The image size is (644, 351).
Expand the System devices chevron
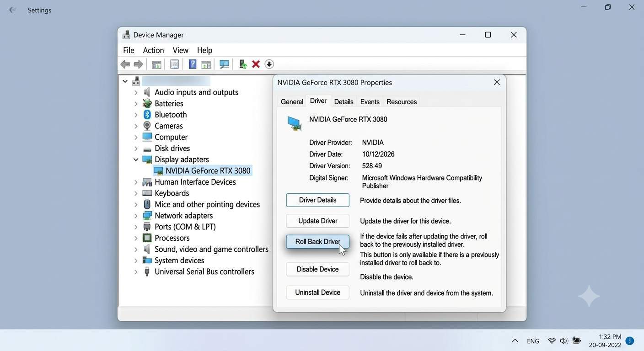pos(136,261)
